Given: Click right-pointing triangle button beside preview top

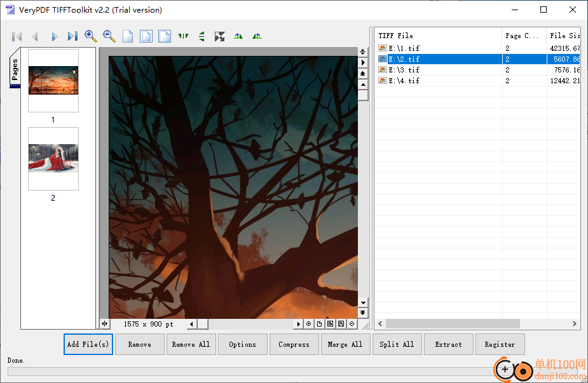Looking at the screenshot, I should click(362, 63).
